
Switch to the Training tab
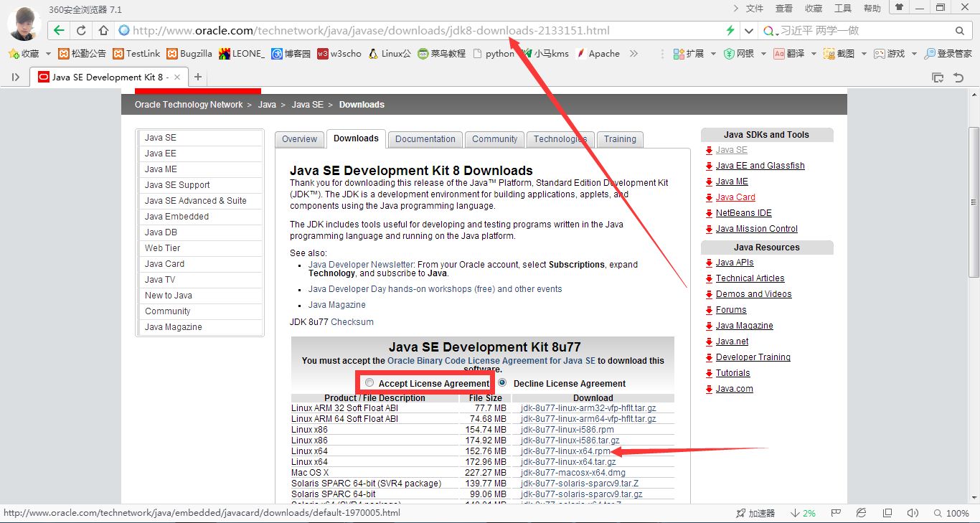pyautogui.click(x=620, y=139)
